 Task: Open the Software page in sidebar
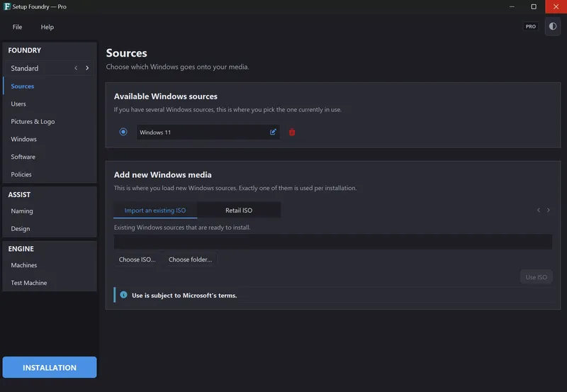pyautogui.click(x=50, y=157)
